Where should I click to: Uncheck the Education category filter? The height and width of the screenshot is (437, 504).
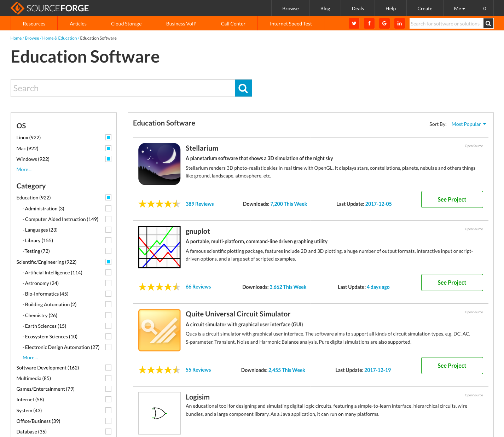pos(109,198)
